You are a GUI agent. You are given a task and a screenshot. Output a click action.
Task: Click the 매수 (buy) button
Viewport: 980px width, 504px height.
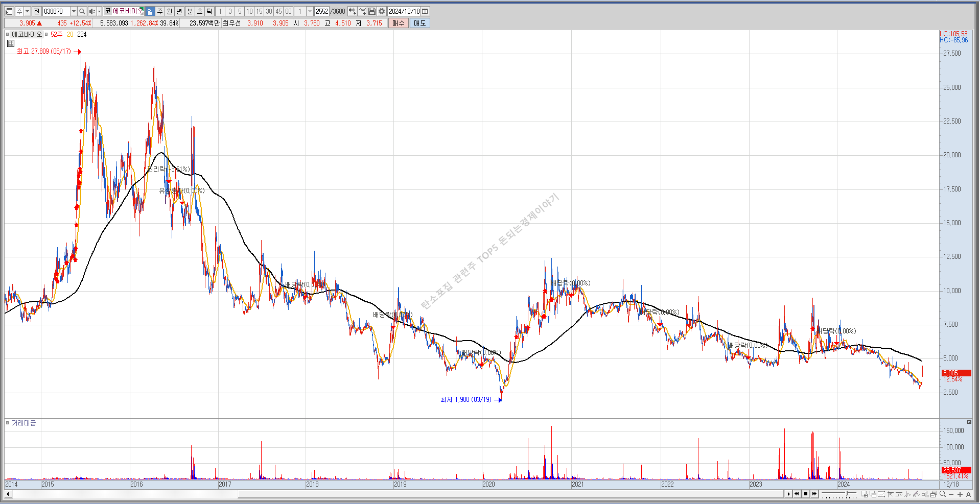399,23
